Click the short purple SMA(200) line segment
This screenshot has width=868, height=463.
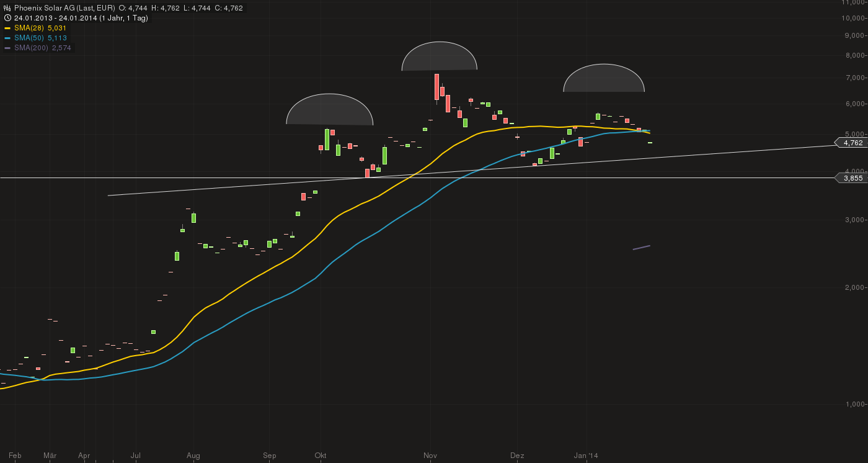point(641,248)
